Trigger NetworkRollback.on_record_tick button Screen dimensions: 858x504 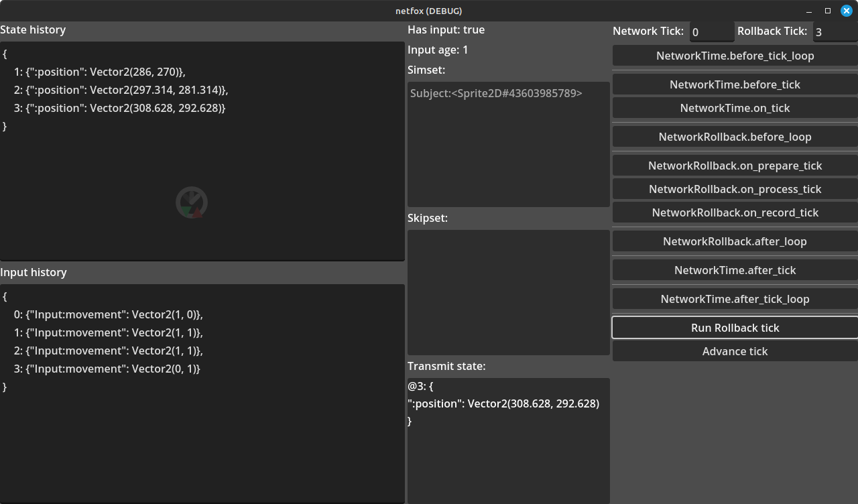(735, 212)
